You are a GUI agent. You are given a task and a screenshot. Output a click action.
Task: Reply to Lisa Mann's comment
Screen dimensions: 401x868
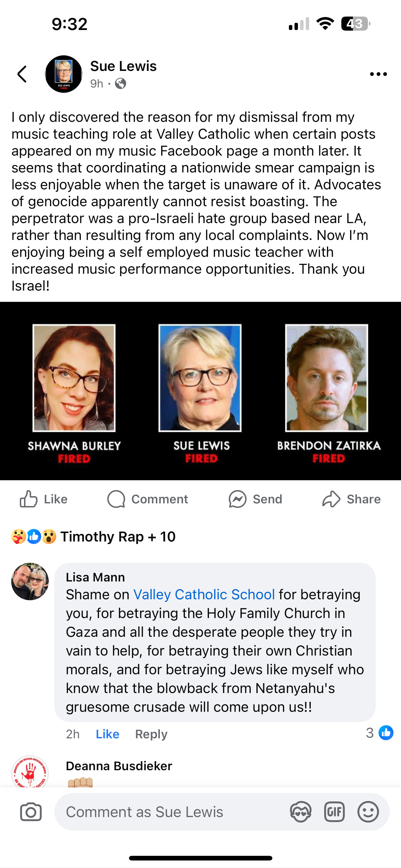click(x=151, y=734)
